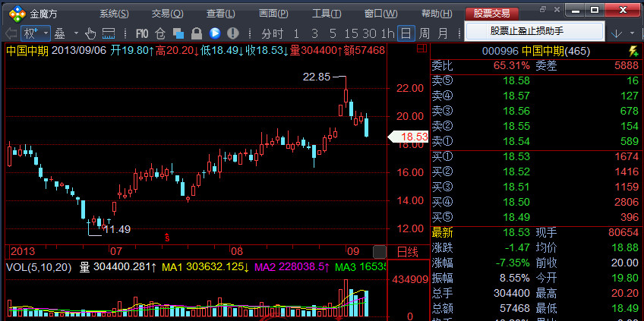Image resolution: width=644 pixels, height=321 pixels.
Task: Open the 系统(S) menu
Action: click(114, 14)
